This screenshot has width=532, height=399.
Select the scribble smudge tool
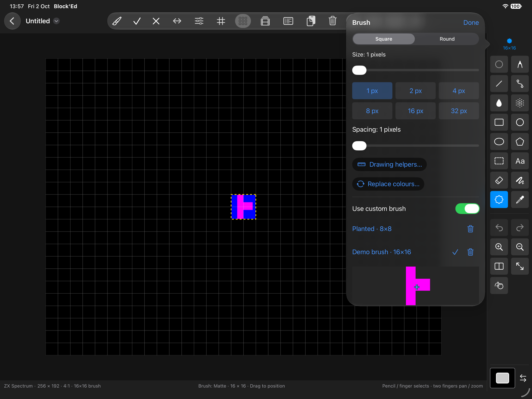click(520, 180)
